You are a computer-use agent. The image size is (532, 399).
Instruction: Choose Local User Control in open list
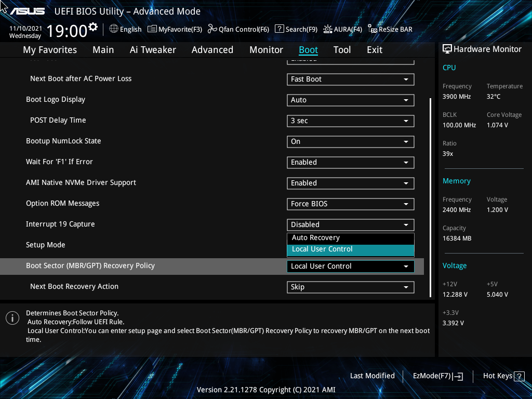[x=351, y=249]
